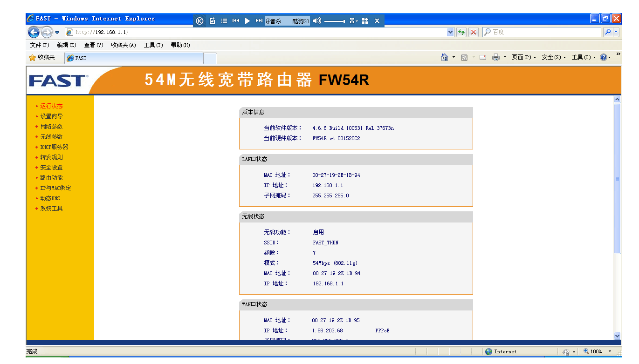639x364 pixels.
Task: Mute audio via the speaker icon
Action: (317, 20)
